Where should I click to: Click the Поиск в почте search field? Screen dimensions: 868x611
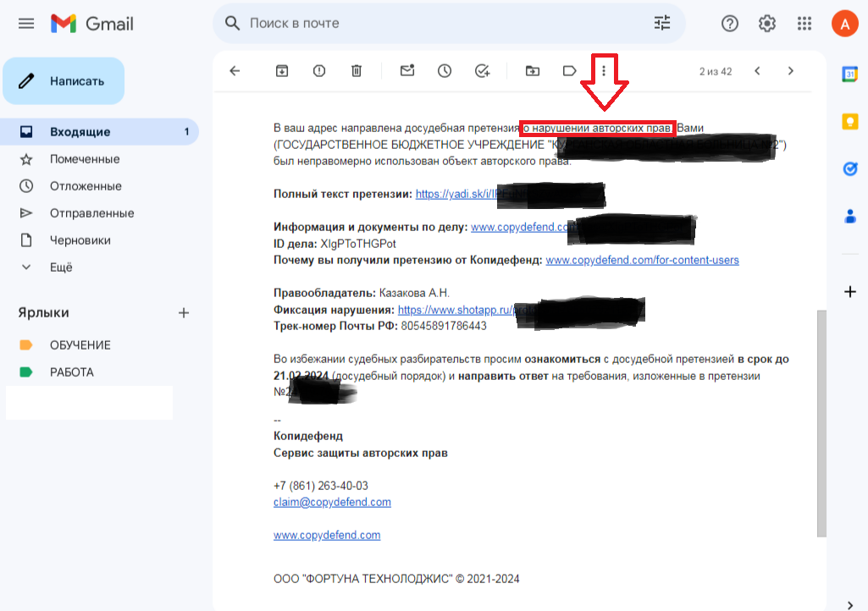pos(448,23)
